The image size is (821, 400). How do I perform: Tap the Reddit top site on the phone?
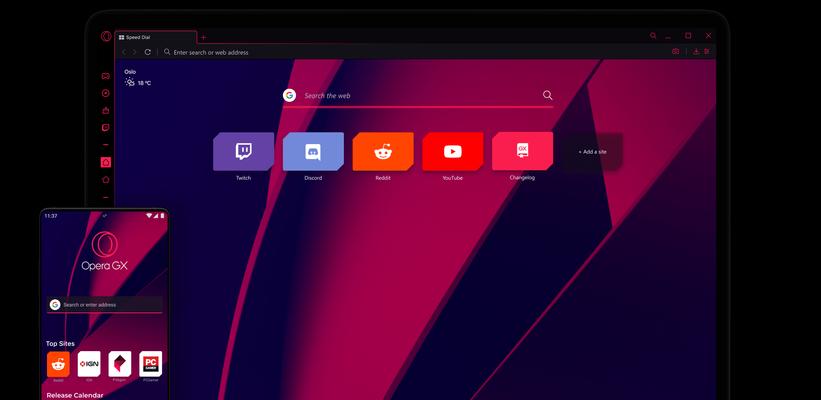pos(58,364)
